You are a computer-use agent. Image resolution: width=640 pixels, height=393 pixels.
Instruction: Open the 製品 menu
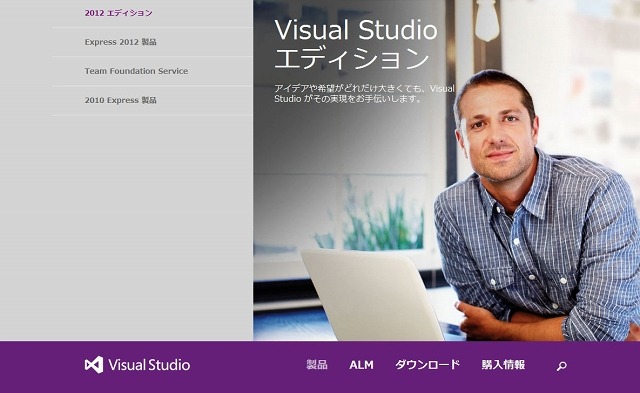tap(317, 364)
